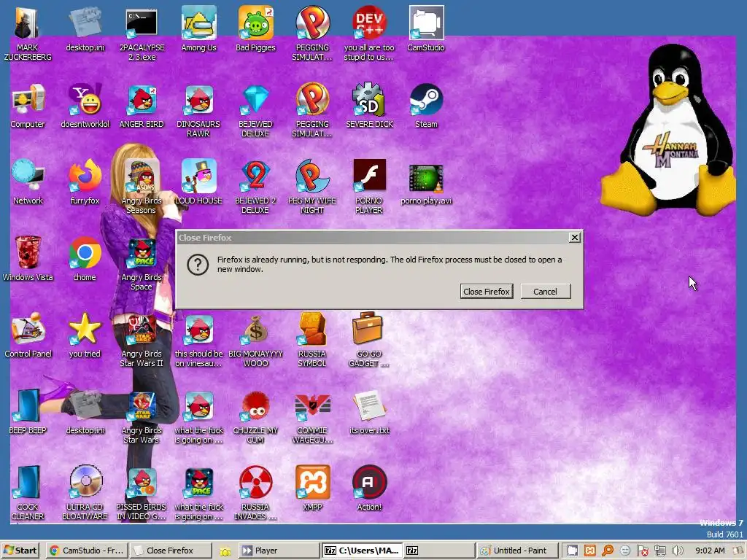Click the Close Firefox button in the dialog

pos(487,292)
